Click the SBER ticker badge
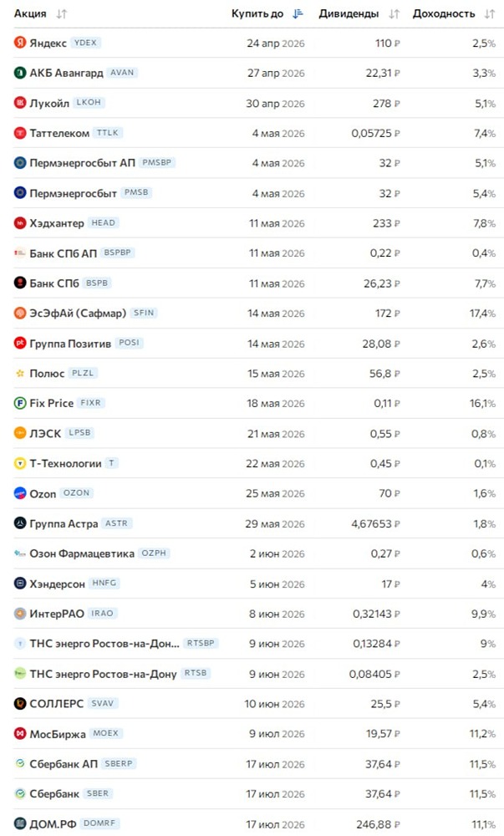The width and height of the screenshot is (504, 836). pos(98,793)
